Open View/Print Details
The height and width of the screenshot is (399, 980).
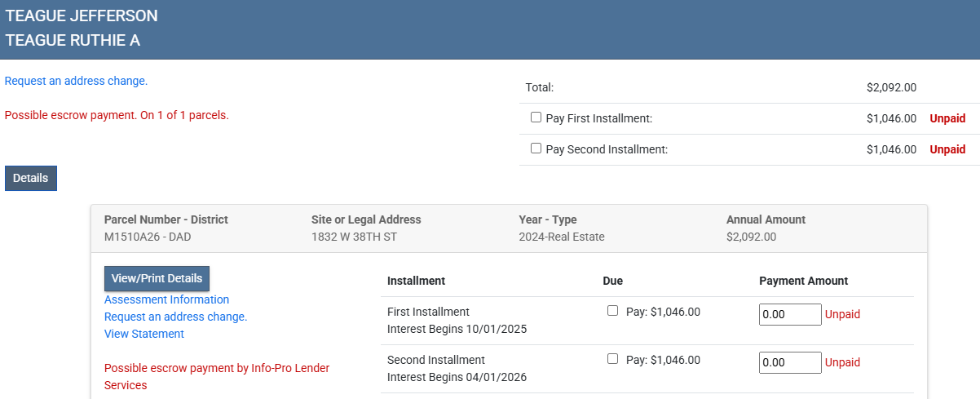click(157, 278)
